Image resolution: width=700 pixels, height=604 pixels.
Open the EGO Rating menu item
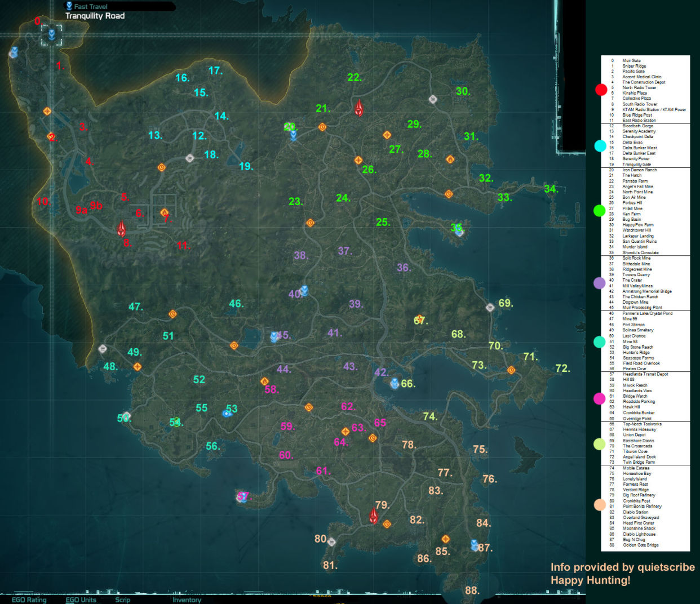pyautogui.click(x=29, y=600)
